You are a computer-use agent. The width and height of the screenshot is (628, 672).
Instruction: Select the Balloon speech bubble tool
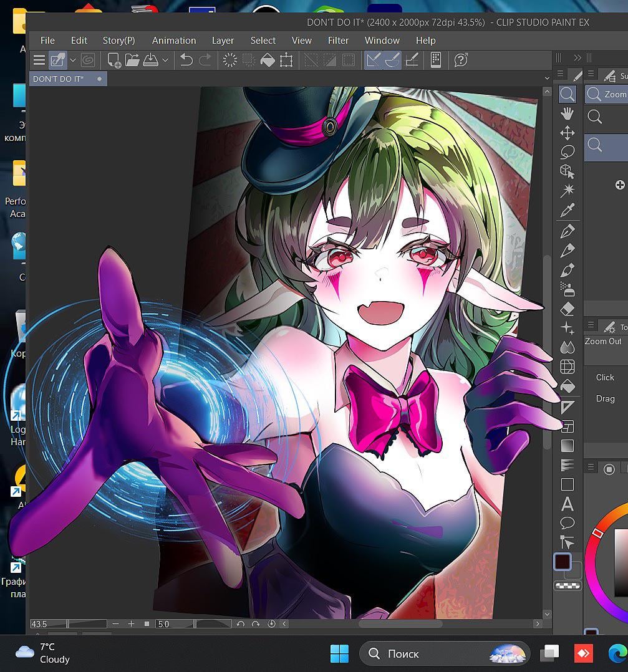(x=567, y=523)
